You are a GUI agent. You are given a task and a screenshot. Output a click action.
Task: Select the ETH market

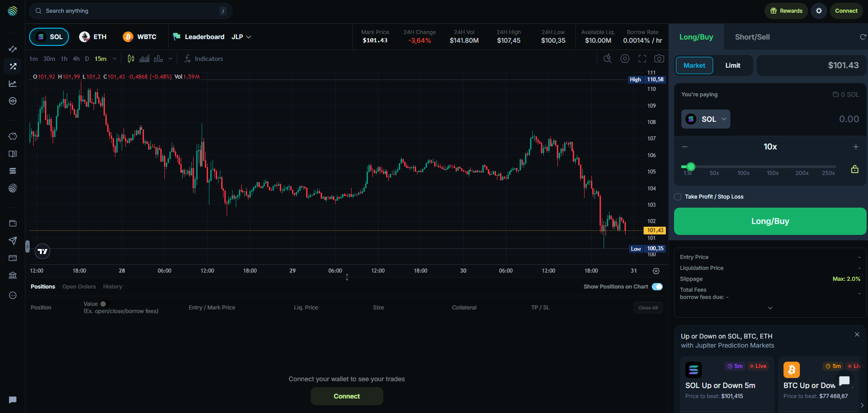93,37
